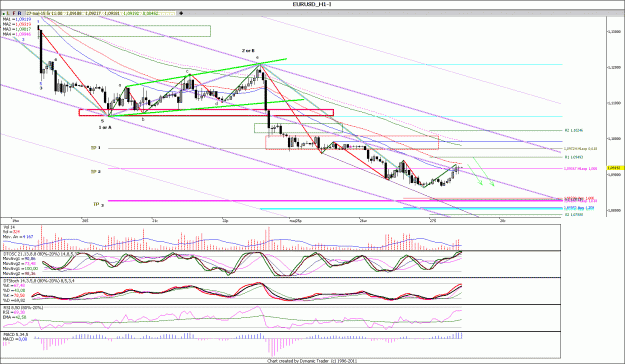Click the R2 resistance level label
The height and width of the screenshot is (364, 625).
574,130
